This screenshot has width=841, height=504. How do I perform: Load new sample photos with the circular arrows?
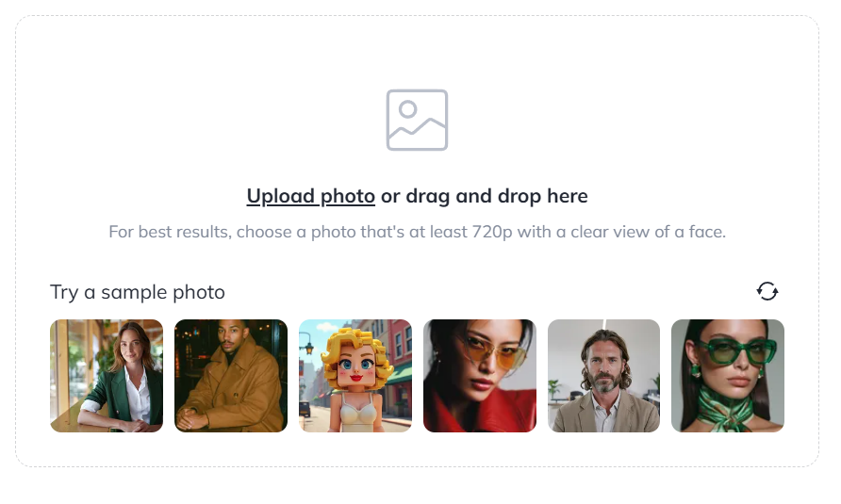point(767,292)
